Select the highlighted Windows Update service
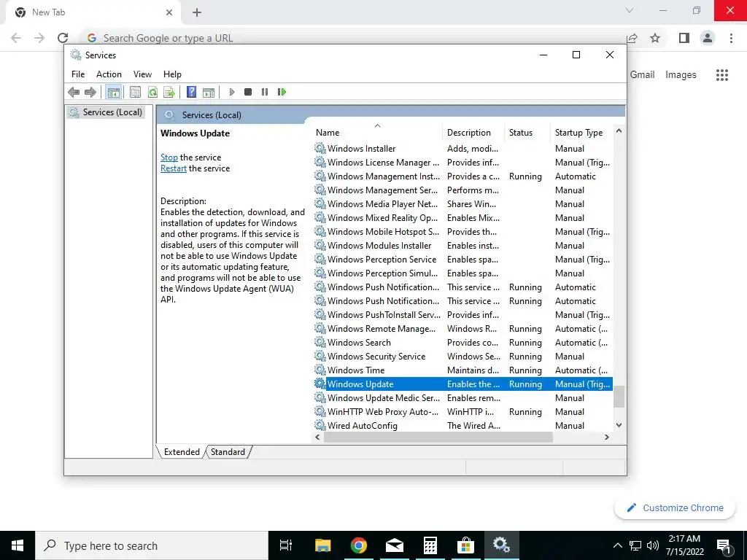Viewport: 747px width, 560px height. [x=463, y=384]
